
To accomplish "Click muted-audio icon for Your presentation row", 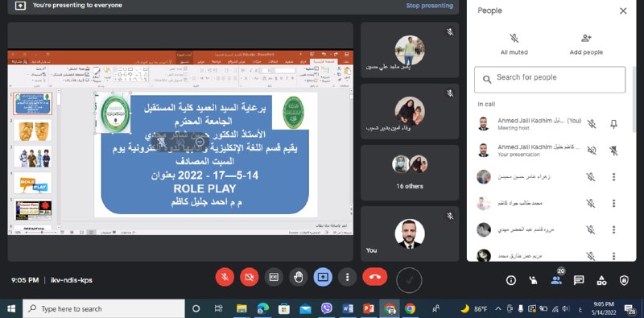I will click(x=591, y=151).
